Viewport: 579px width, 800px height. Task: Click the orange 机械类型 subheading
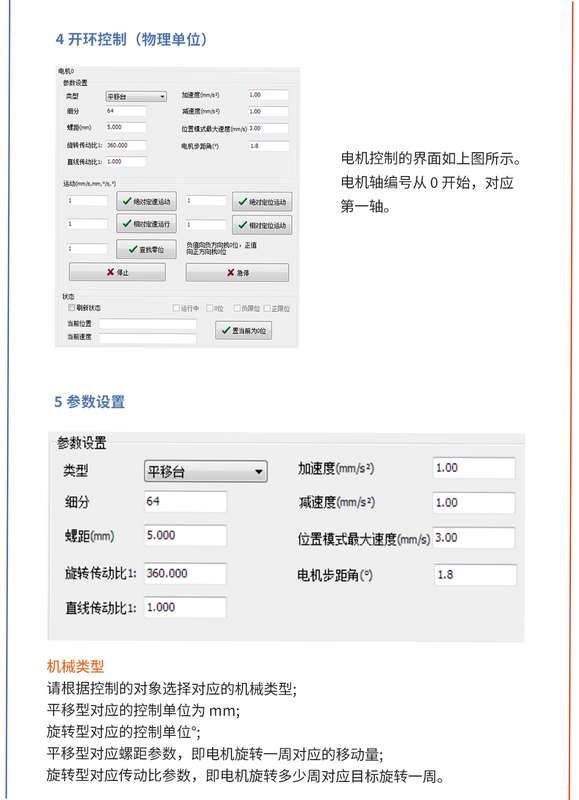click(x=75, y=666)
